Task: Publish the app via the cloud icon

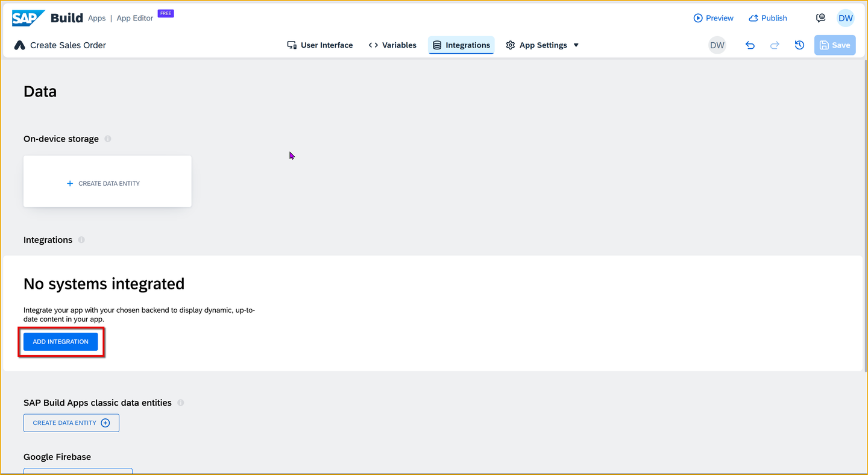Action: click(x=768, y=18)
